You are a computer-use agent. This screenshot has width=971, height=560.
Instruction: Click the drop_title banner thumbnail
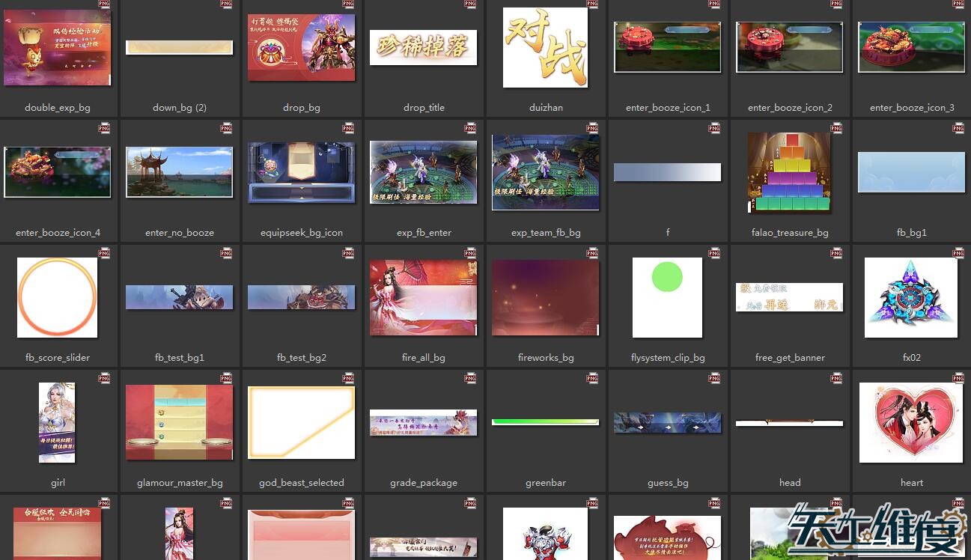tap(424, 48)
